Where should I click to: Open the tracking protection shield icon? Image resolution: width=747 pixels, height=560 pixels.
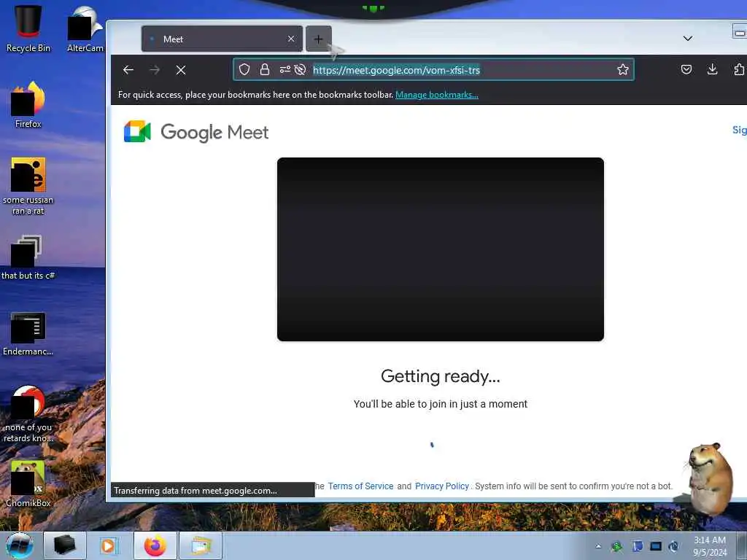(x=244, y=69)
